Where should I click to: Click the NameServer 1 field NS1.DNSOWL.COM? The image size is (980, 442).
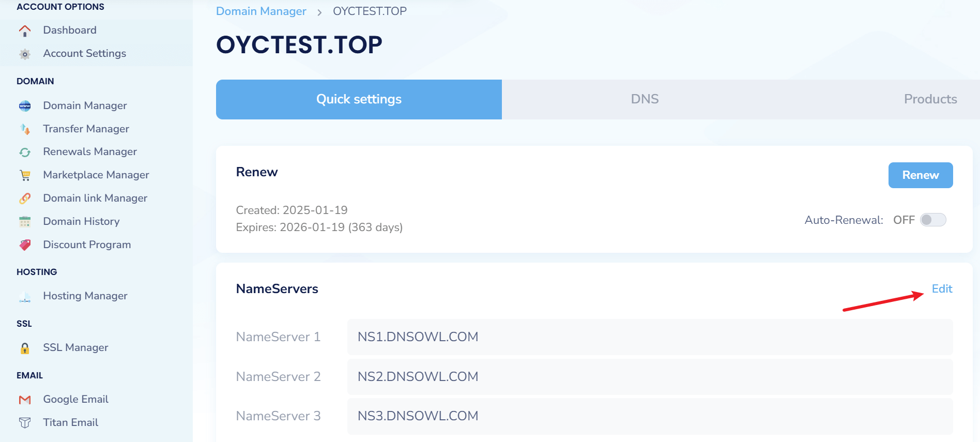(649, 337)
